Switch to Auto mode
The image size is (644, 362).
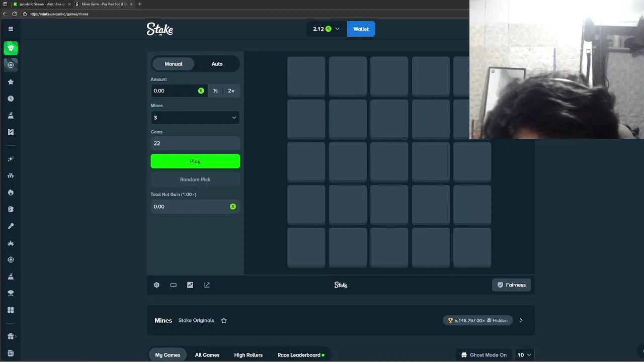point(217,64)
